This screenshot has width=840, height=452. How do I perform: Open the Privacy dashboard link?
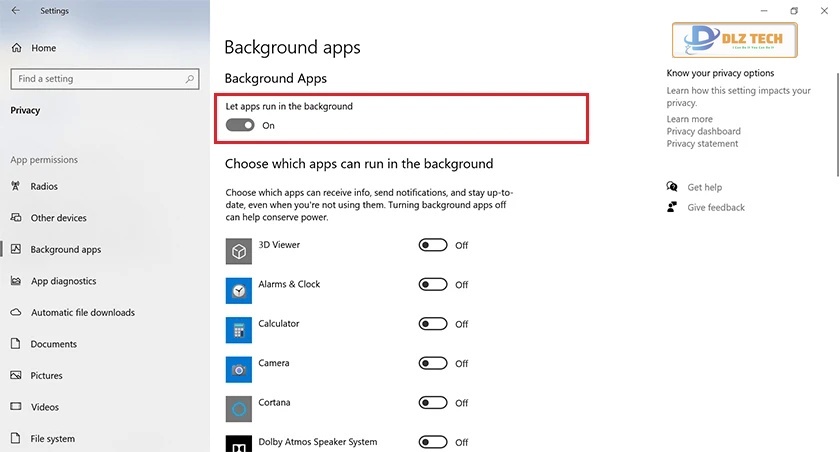703,131
